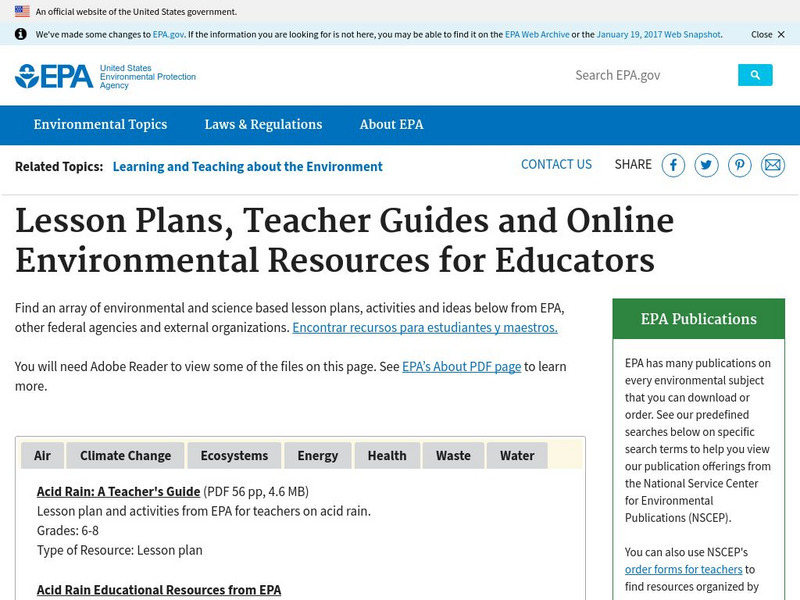Select the Air tab
800x600 pixels.
point(42,456)
